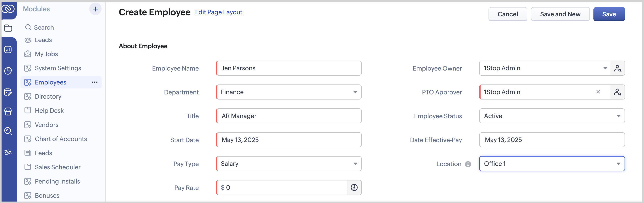Image resolution: width=644 pixels, height=203 pixels.
Task: Open the Location dropdown showing Office 1
Action: [x=618, y=164]
